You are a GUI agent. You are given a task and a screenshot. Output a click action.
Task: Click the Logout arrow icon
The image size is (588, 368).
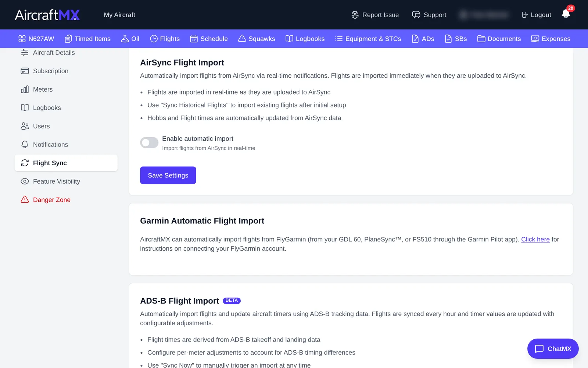click(525, 15)
